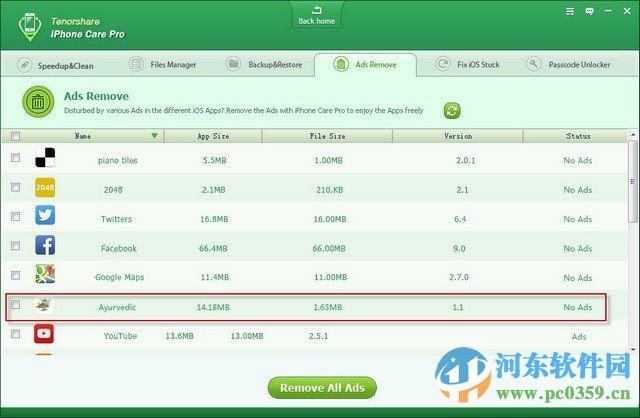This screenshot has width=640, height=418.
Task: Select the 'piano tiles' app name
Action: (x=118, y=161)
